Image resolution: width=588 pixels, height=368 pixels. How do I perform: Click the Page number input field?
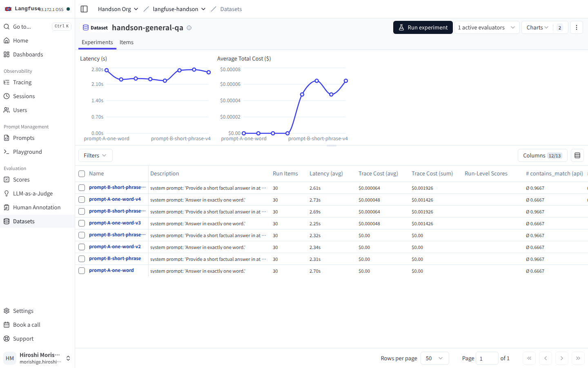487,358
